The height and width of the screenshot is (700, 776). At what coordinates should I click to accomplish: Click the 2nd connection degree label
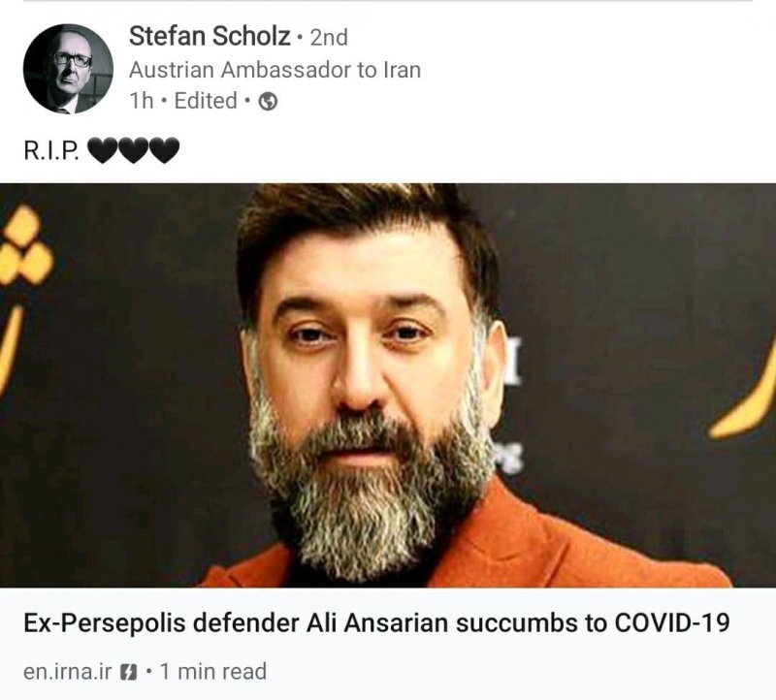(x=329, y=38)
